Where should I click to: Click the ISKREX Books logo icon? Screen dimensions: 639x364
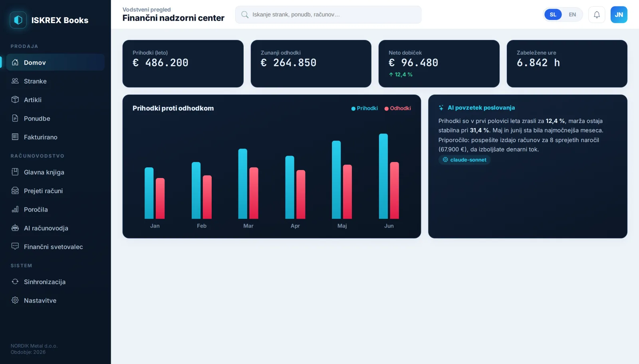click(18, 20)
